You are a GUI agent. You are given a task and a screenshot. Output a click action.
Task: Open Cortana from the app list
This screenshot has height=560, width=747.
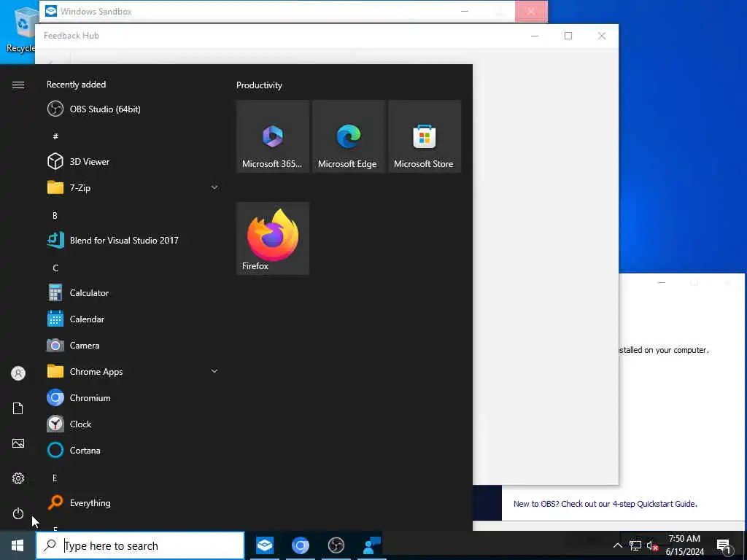click(133, 450)
